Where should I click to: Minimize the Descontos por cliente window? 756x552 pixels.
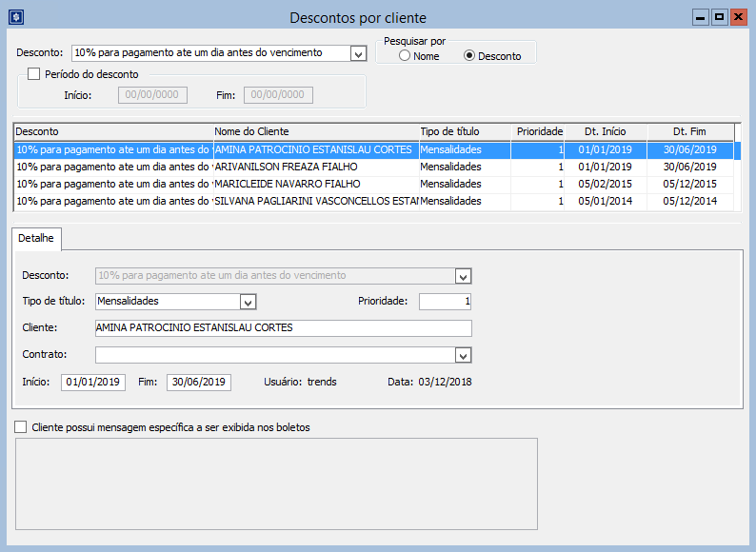pos(701,17)
